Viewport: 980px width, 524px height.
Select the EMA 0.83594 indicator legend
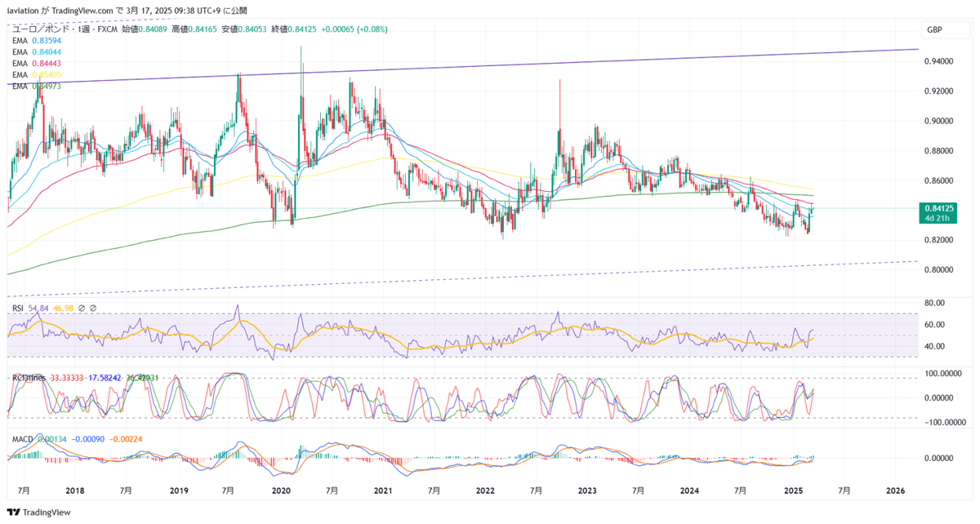36,40
